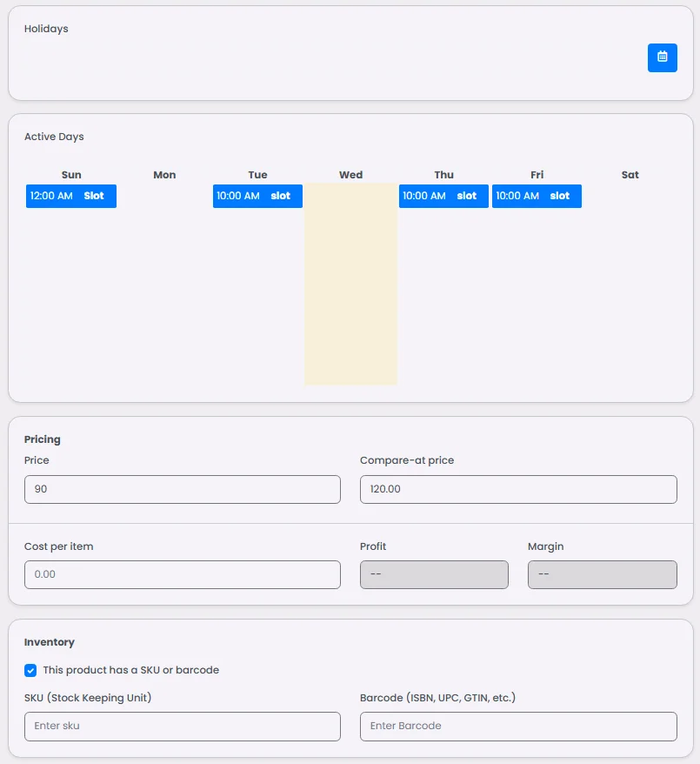Viewport: 700px width, 764px height.
Task: Open the Tuesday 10:00 AM slot
Action: 257,196
